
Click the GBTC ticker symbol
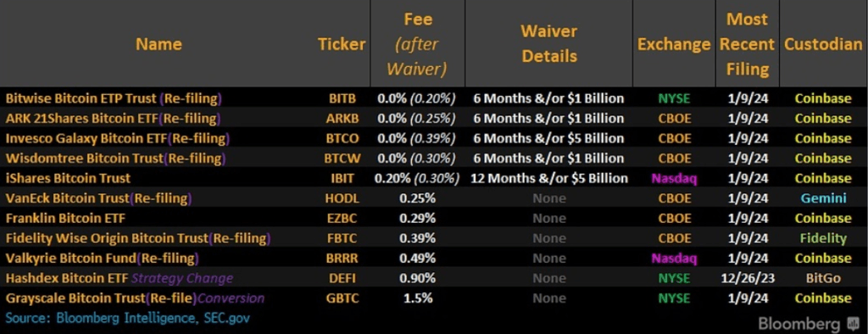tap(342, 298)
